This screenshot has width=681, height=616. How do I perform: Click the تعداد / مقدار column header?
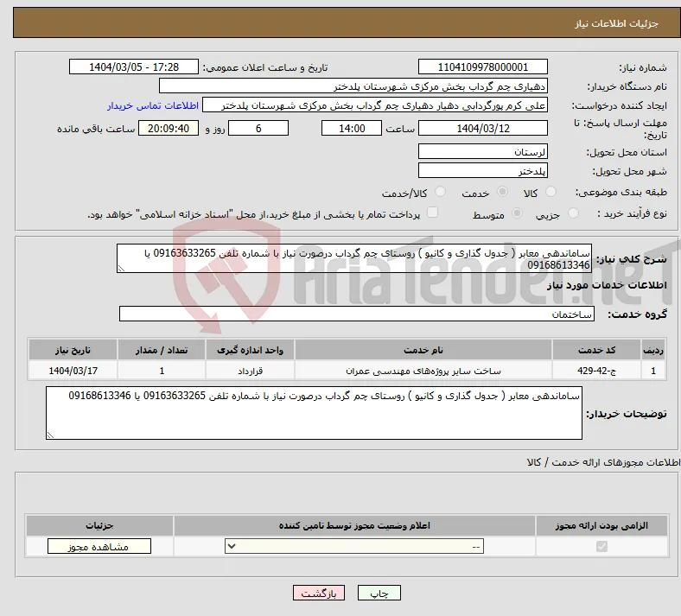click(x=161, y=350)
